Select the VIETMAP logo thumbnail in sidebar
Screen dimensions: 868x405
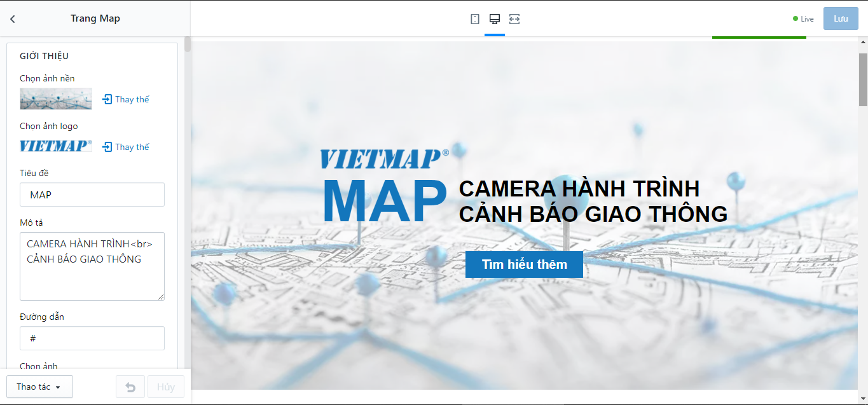[56, 146]
